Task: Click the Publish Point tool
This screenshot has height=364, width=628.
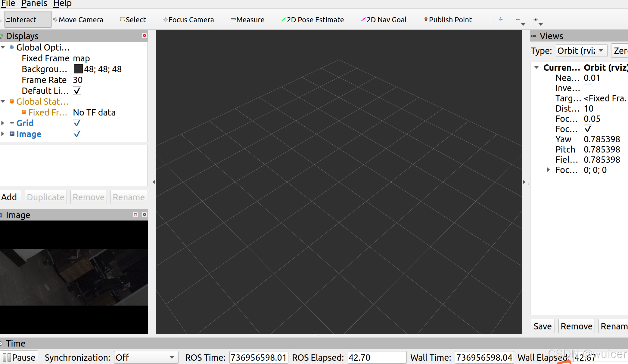Action: (448, 20)
